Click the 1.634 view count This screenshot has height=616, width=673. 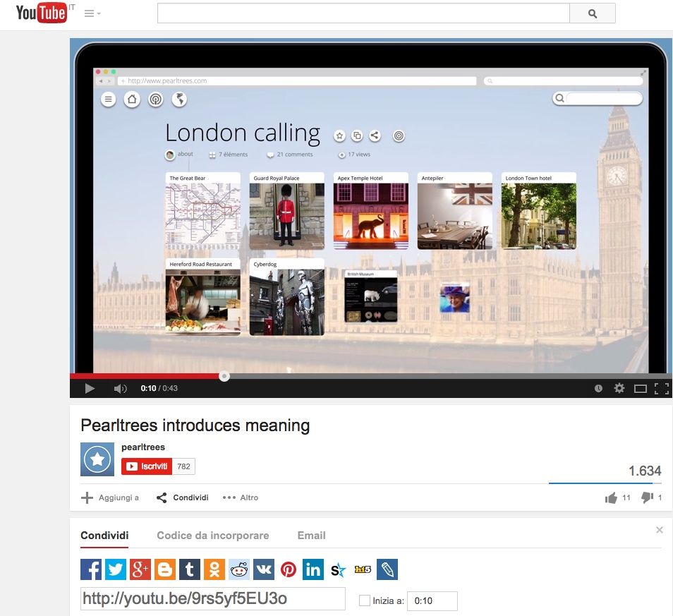coord(645,471)
